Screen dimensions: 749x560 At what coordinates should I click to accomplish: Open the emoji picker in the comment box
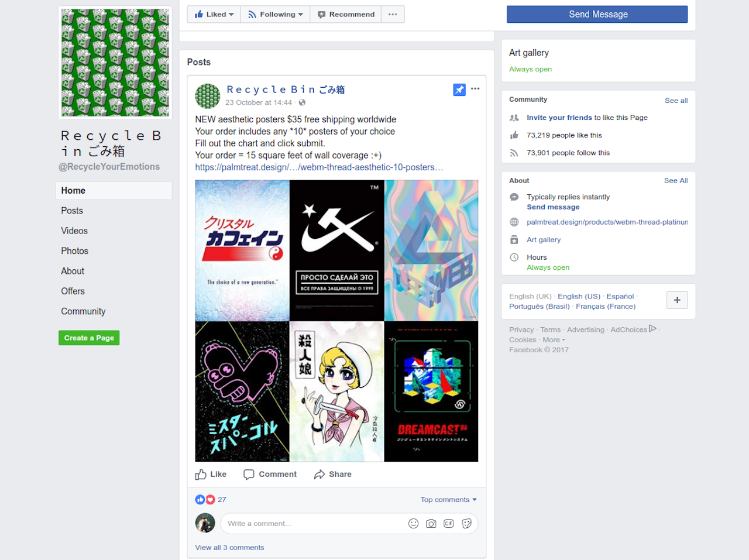[414, 523]
